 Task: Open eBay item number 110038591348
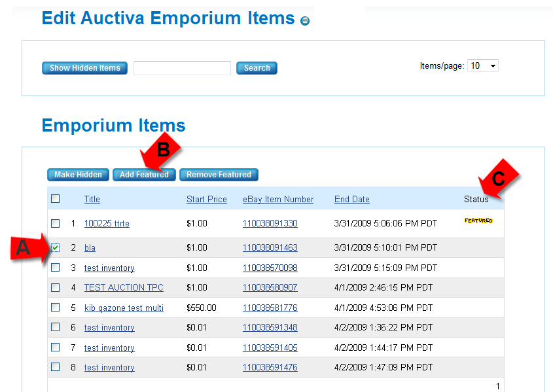point(270,327)
